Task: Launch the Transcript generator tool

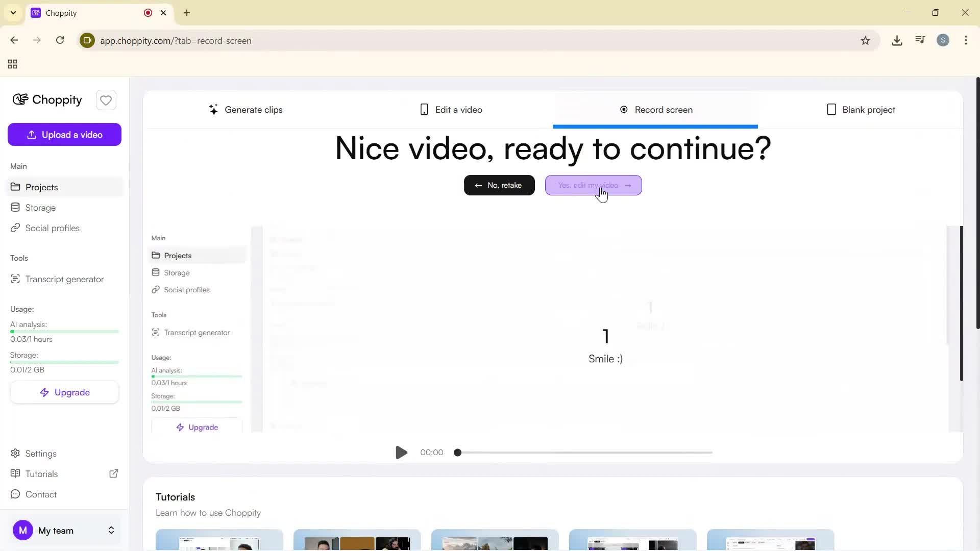Action: pyautogui.click(x=16, y=279)
